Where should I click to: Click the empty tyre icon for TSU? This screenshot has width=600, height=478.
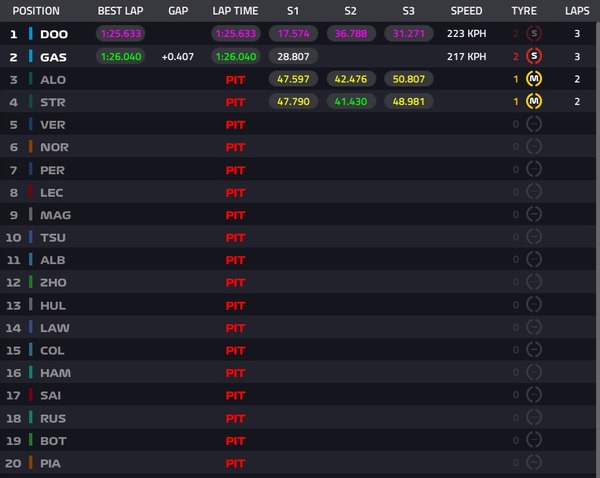click(534, 237)
